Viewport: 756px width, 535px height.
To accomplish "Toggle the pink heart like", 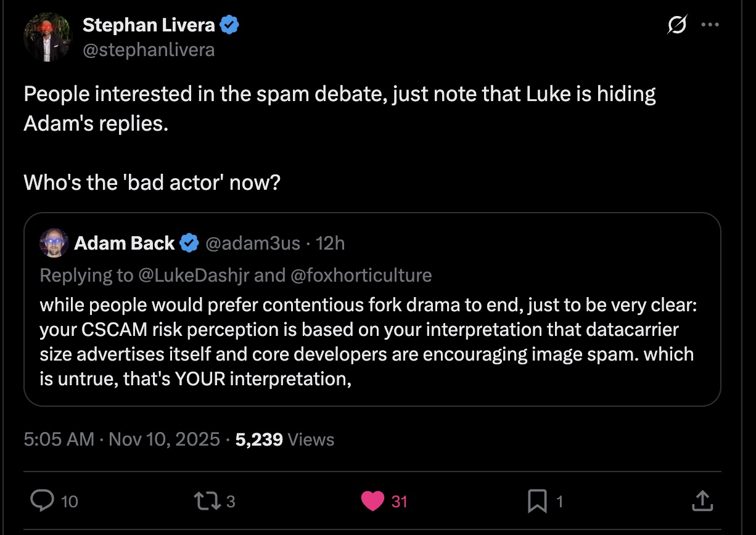I will pyautogui.click(x=372, y=501).
